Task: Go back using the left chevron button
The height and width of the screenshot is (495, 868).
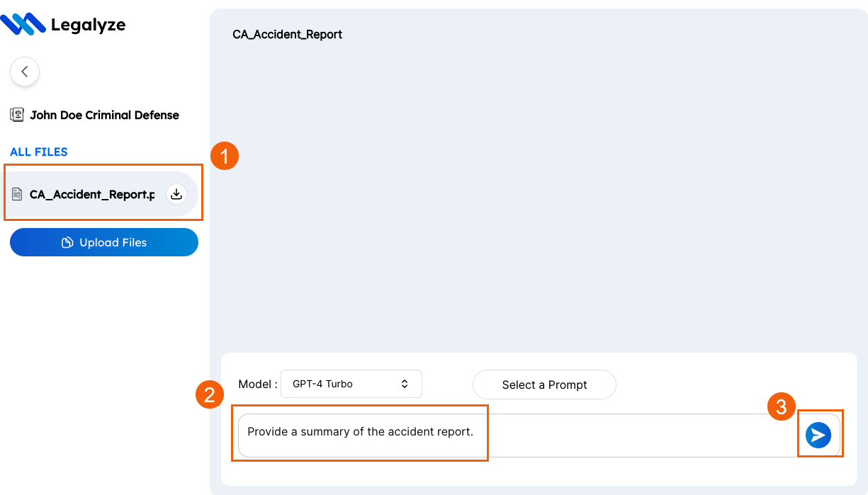Action: (x=25, y=72)
